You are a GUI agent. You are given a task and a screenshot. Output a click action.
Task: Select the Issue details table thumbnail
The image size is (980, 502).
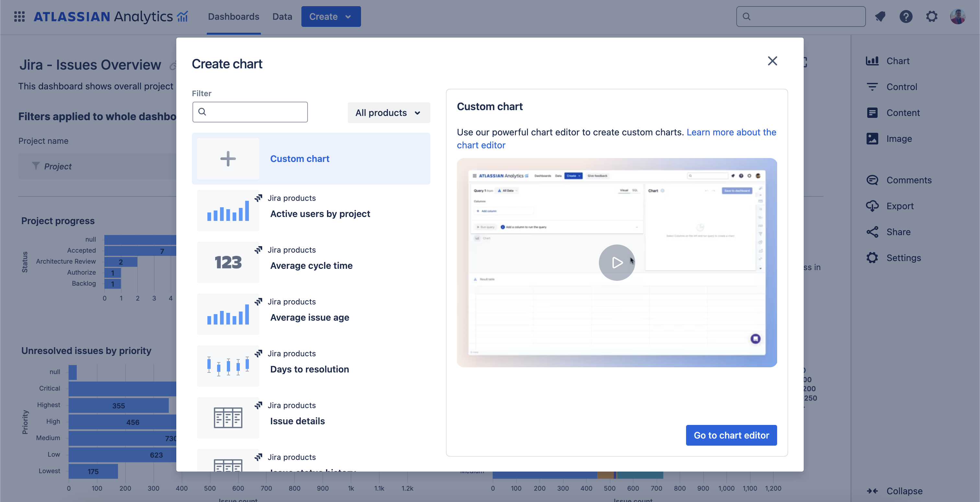tap(228, 417)
